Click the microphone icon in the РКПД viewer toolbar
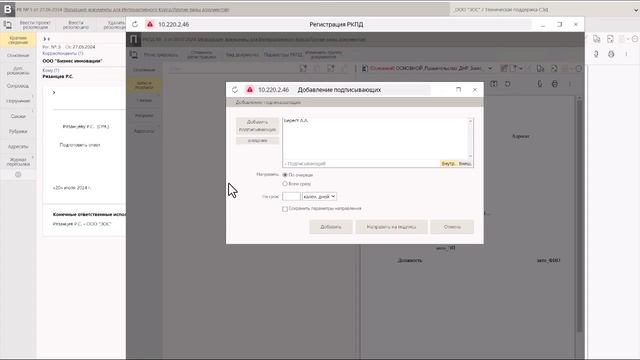 [539, 84]
